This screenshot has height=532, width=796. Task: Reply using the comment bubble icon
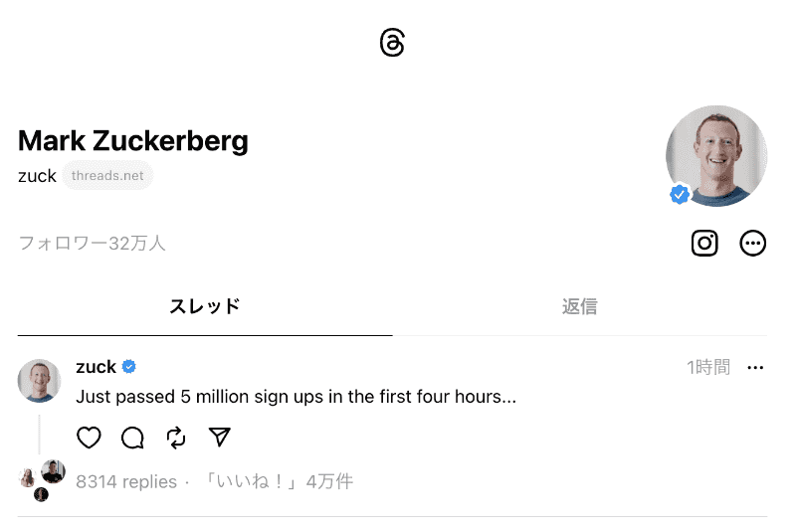click(132, 438)
